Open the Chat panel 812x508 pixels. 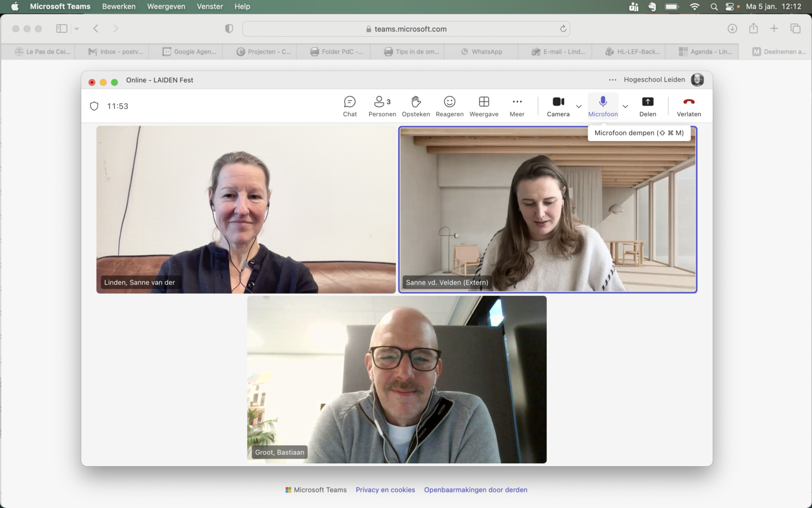pos(350,106)
